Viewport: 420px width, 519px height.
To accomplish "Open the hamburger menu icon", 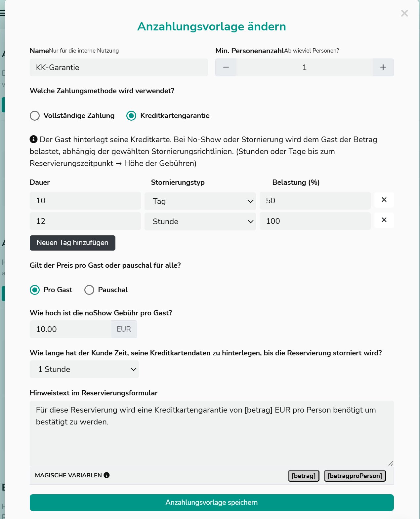I will click(2, 13).
